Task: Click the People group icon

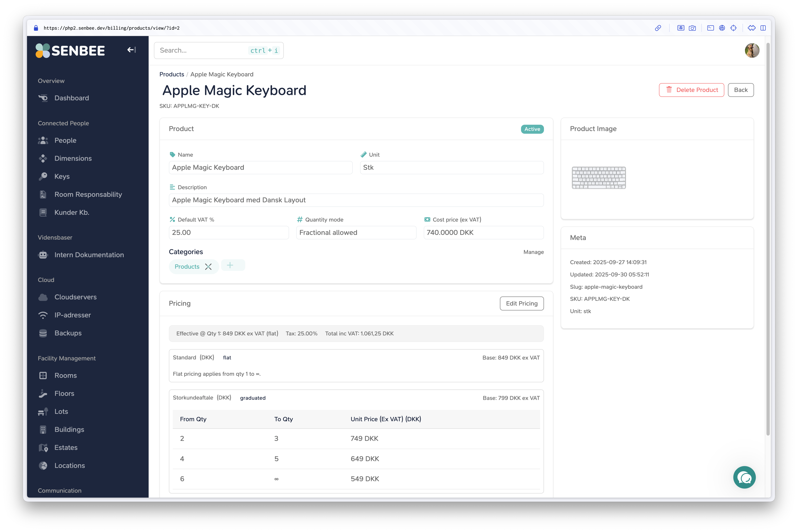Action: pos(43,140)
